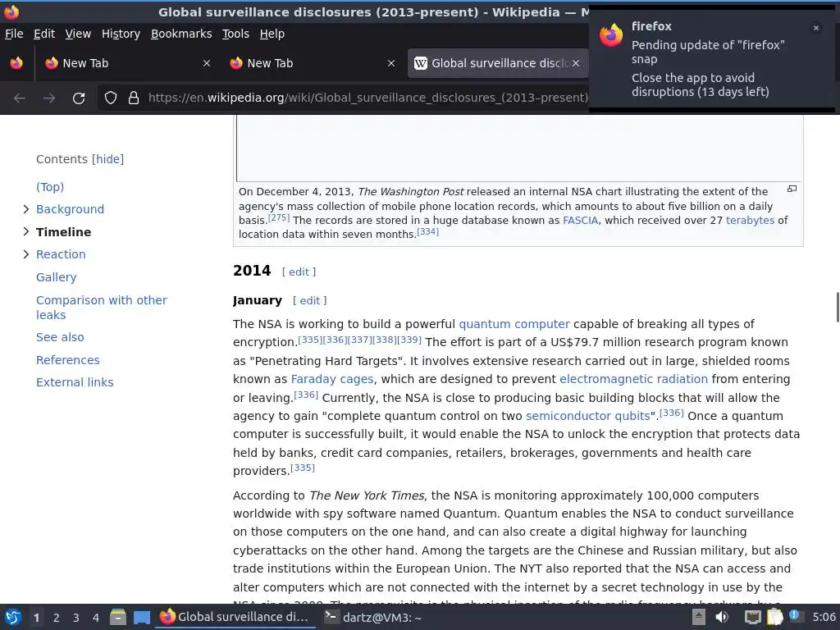
Task: Go forward using the forward arrow
Action: pyautogui.click(x=49, y=98)
